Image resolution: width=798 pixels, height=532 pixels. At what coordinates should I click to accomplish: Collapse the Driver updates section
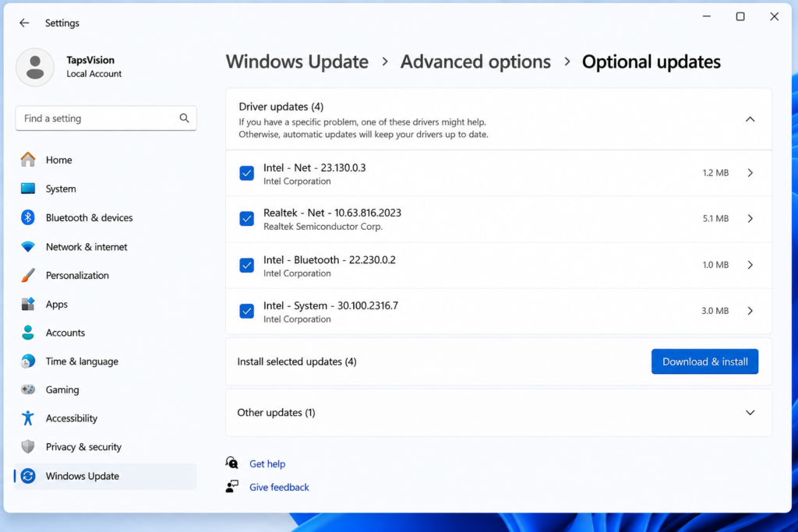pos(750,119)
